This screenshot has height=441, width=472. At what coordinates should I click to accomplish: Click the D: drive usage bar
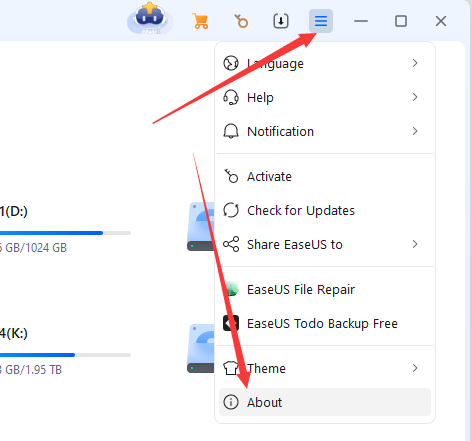[65, 233]
